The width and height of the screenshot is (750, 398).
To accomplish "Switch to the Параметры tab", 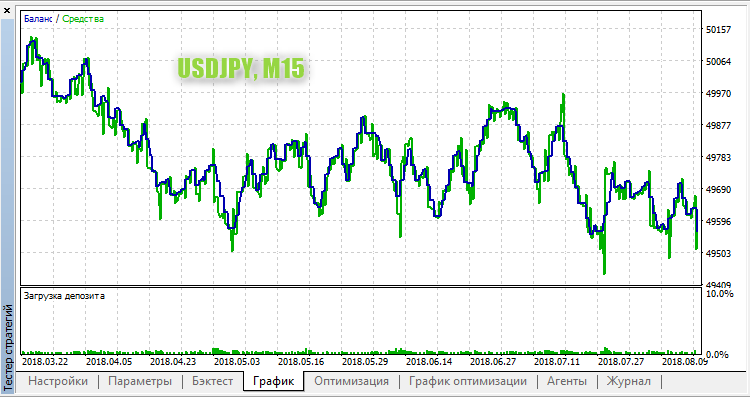I will (x=140, y=381).
